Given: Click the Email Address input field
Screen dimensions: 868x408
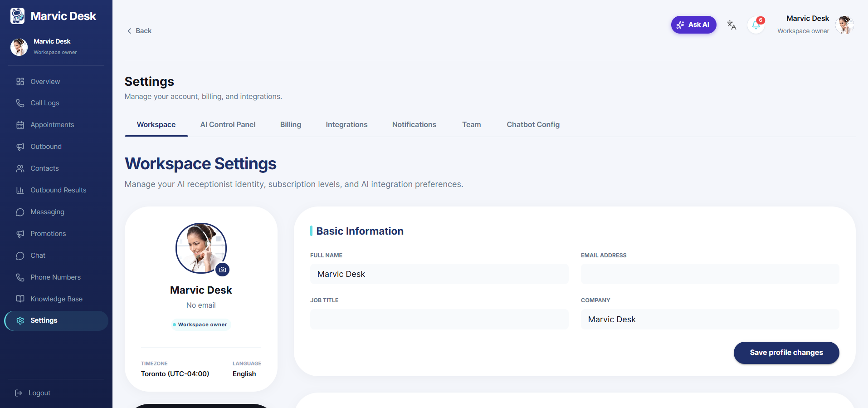Looking at the screenshot, I should (710, 274).
